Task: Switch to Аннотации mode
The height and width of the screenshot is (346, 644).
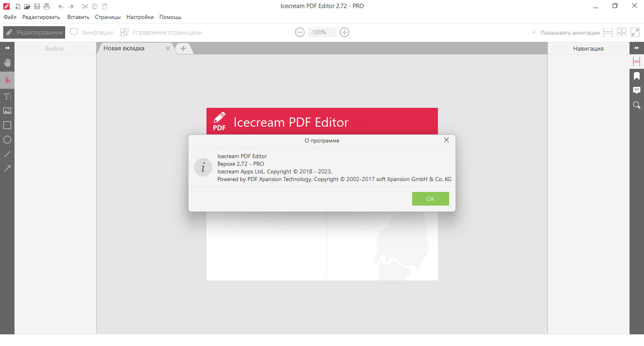Action: click(x=92, y=32)
